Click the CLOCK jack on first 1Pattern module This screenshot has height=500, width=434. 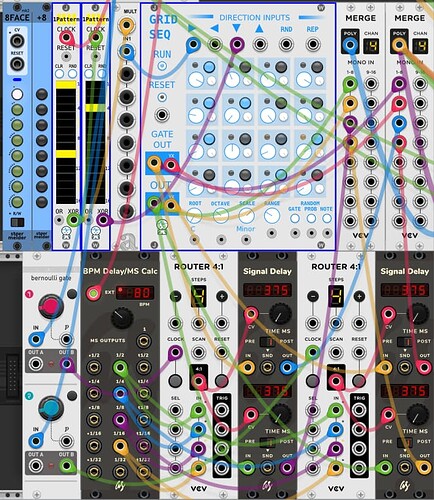[66, 38]
